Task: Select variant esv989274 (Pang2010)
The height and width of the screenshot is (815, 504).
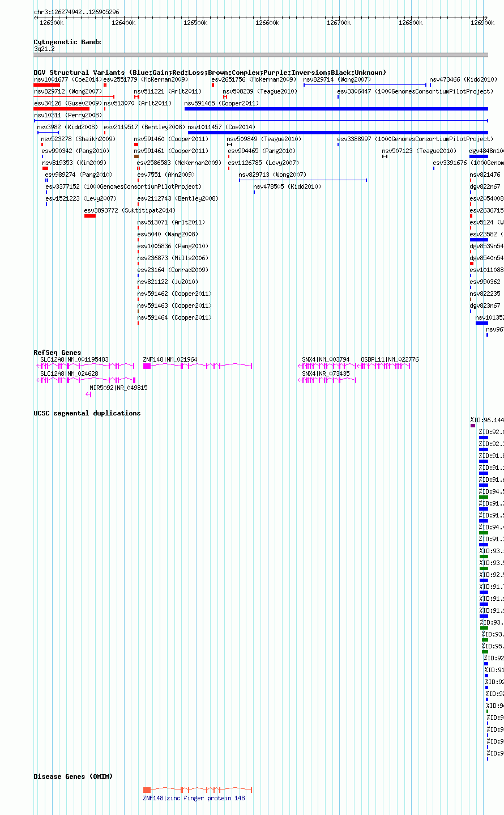Action: (x=79, y=175)
